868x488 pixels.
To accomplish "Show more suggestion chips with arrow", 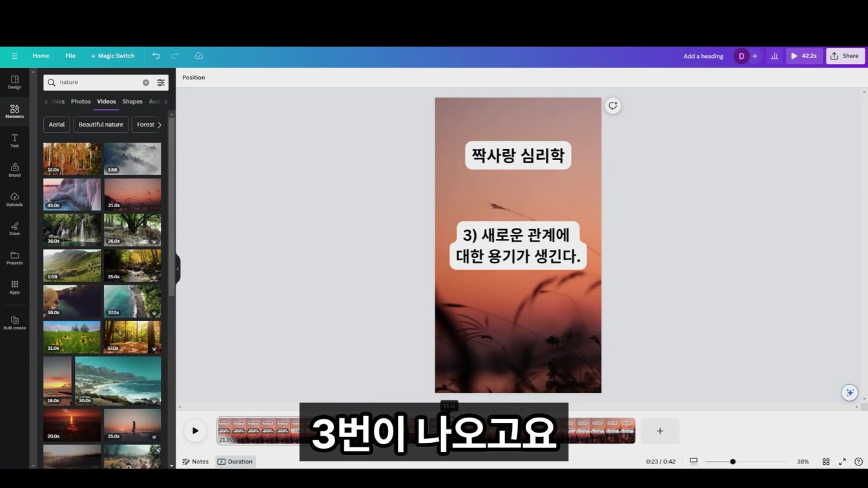I will (160, 125).
